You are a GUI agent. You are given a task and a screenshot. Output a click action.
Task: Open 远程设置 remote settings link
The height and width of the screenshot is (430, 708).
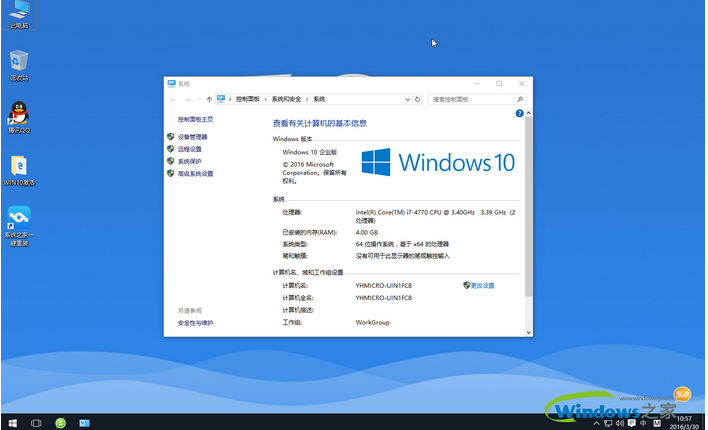click(x=190, y=149)
